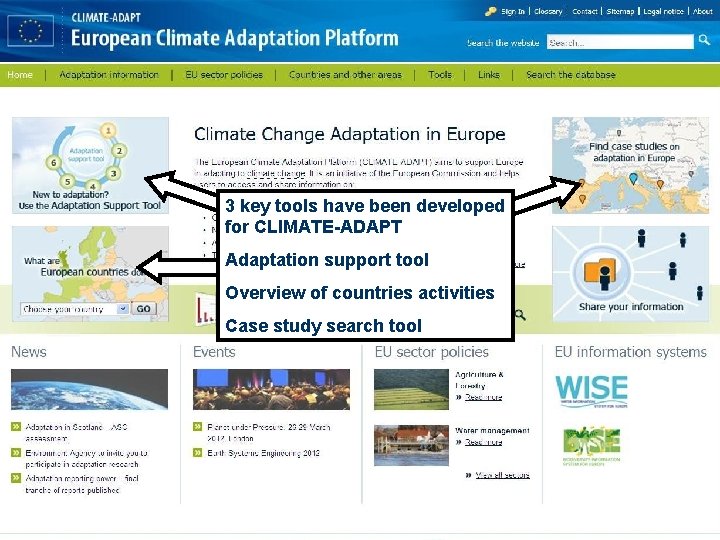The height and width of the screenshot is (540, 720).
Task: Click the green arrow bullet for Environment Agency news
Action: tap(16, 453)
